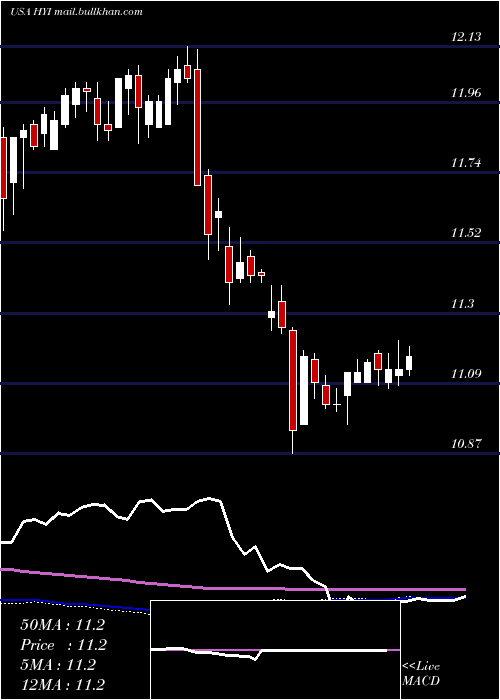The width and height of the screenshot is (500, 700).
Task: Click the 5MA : 11.2 readout
Action: pyautogui.click(x=58, y=665)
